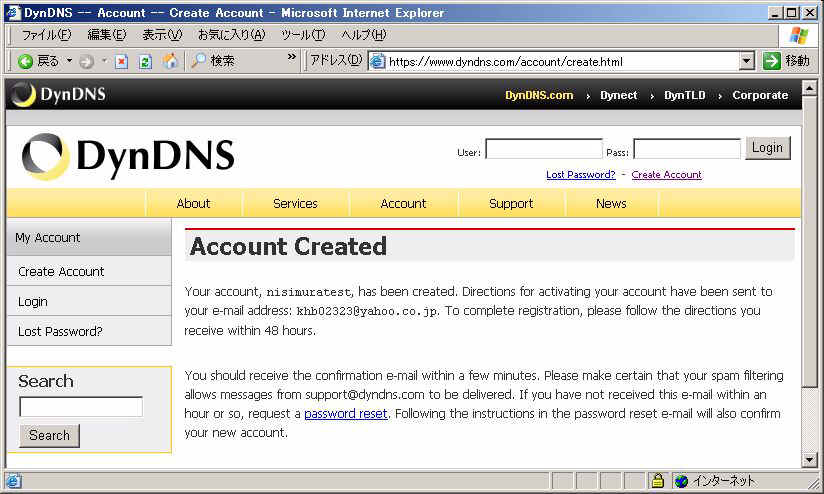Click the IE Back arrow icon
The image size is (824, 494).
click(x=25, y=61)
